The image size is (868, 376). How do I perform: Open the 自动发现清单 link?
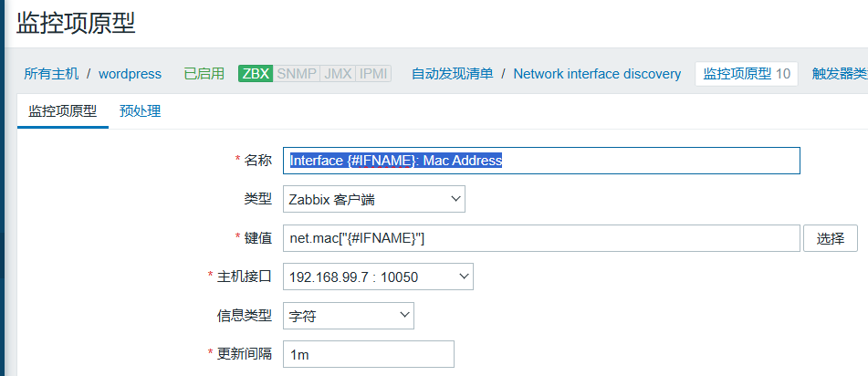pos(453,74)
